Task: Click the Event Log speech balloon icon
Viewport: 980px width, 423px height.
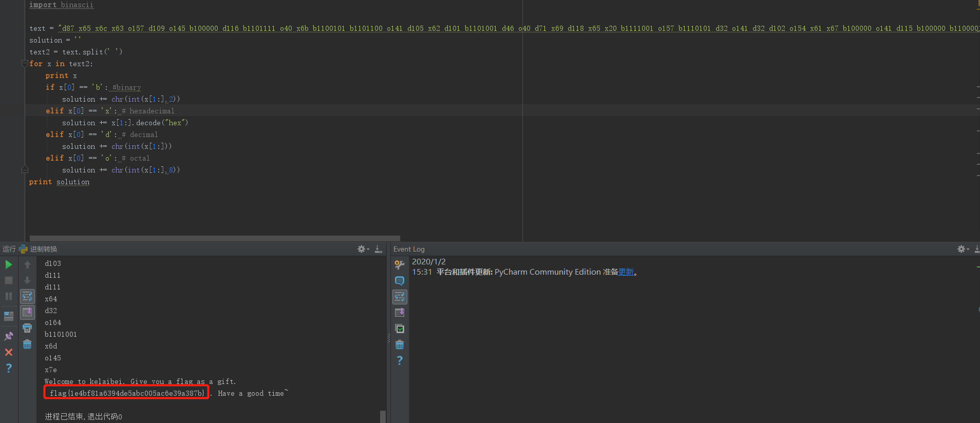Action: [400, 281]
